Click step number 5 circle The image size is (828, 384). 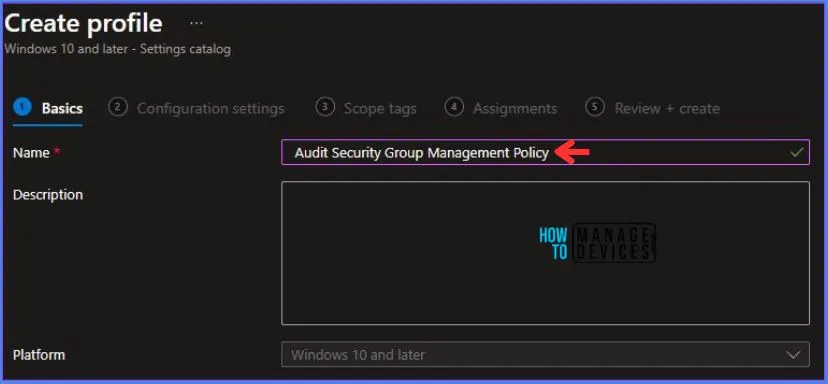[595, 107]
